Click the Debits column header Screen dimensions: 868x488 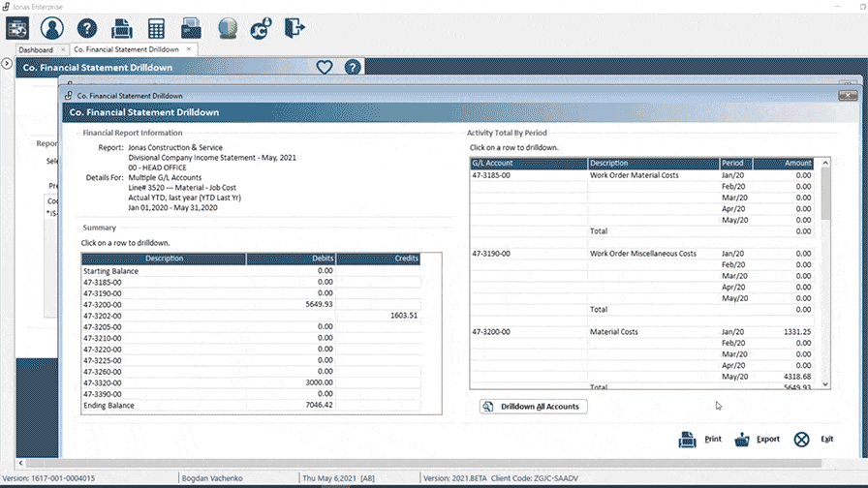pos(291,259)
